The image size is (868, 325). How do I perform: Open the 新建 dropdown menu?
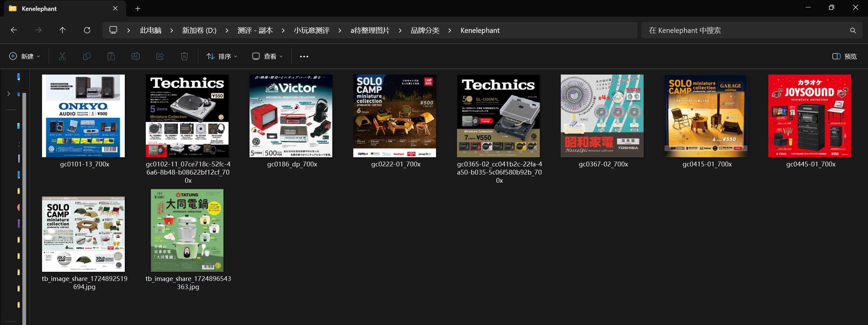tap(24, 56)
